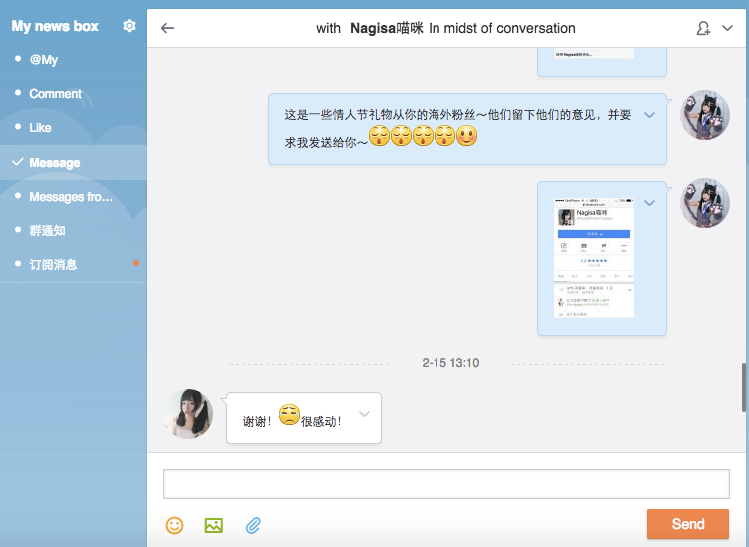Expand options on 谢谢 很感动 reply

coord(364,414)
